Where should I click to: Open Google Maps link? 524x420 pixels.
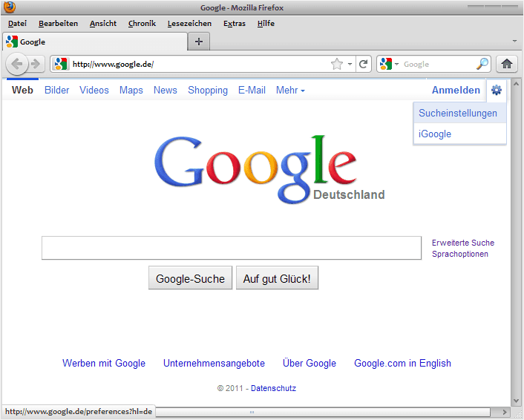(131, 90)
